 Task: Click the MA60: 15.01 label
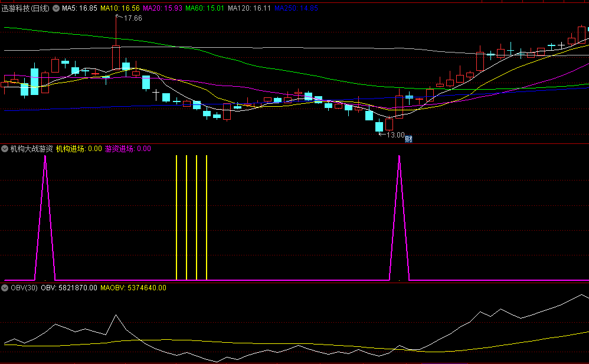coord(205,8)
